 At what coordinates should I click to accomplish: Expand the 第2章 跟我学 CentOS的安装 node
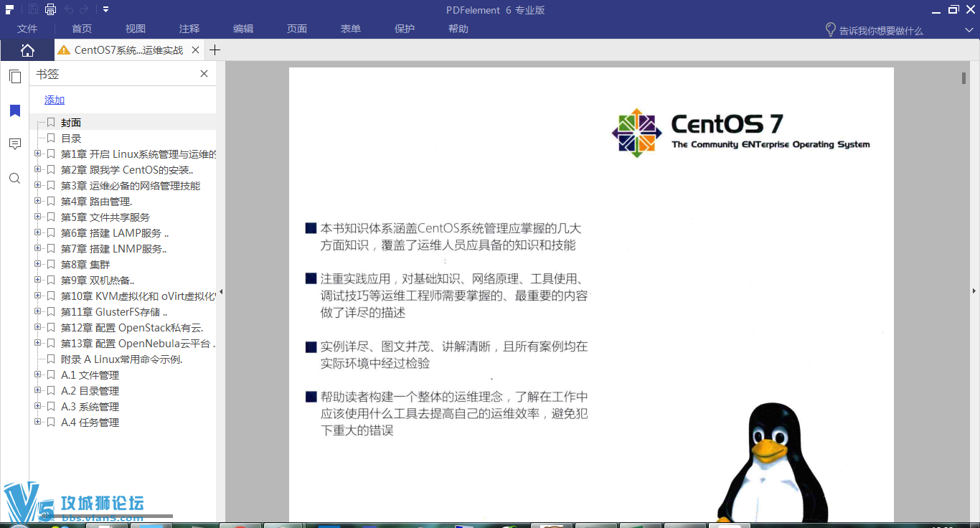[38, 169]
